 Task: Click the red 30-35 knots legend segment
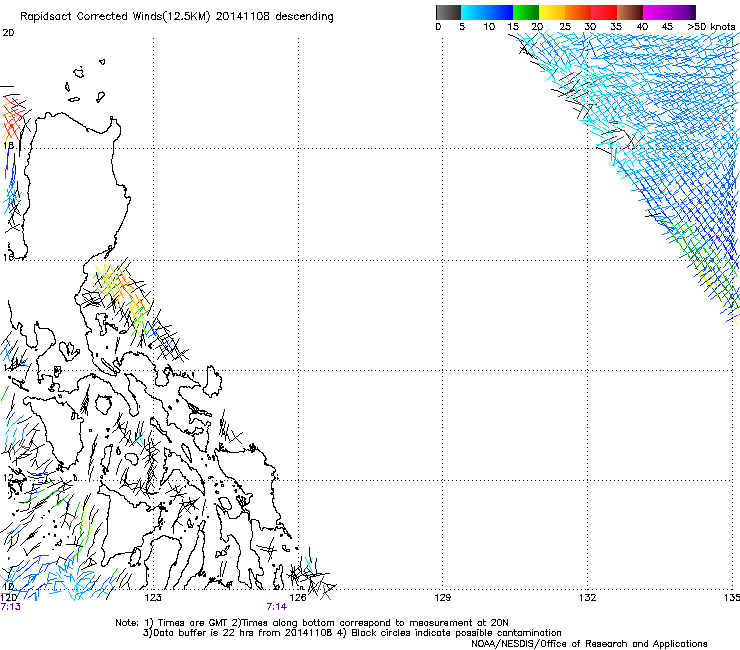604,12
